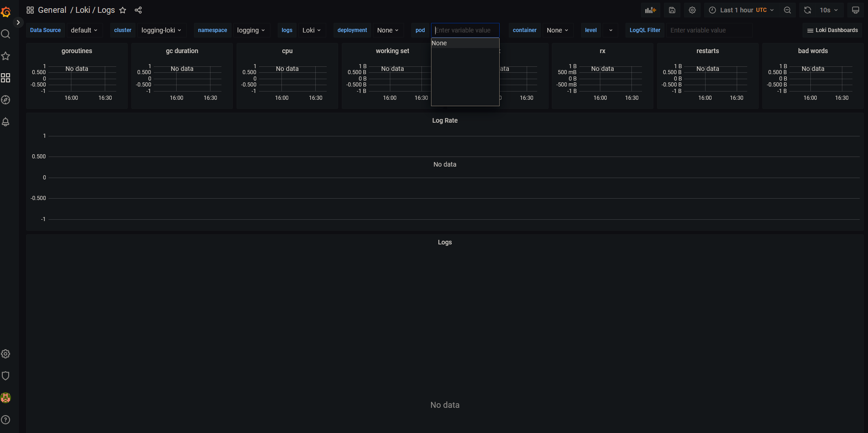Zoom out the time range
This screenshot has width=868, height=433.
tap(787, 10)
